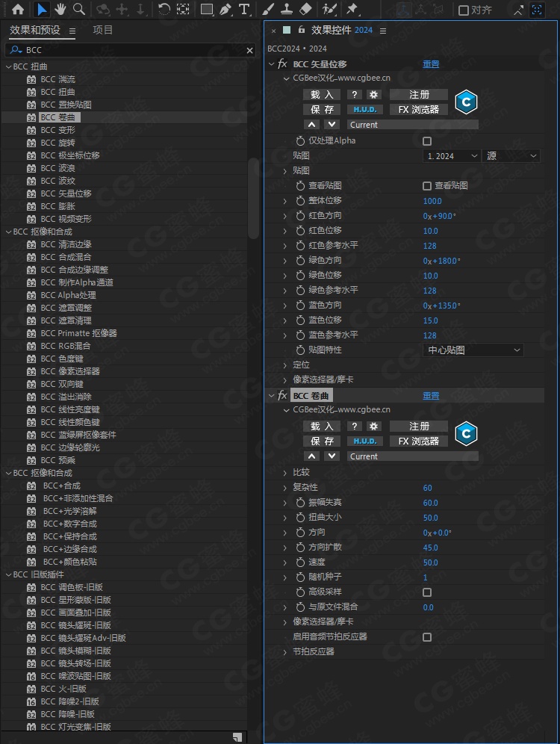The width and height of the screenshot is (560, 744).
Task: Open the 源 source dropdown
Action: point(511,155)
